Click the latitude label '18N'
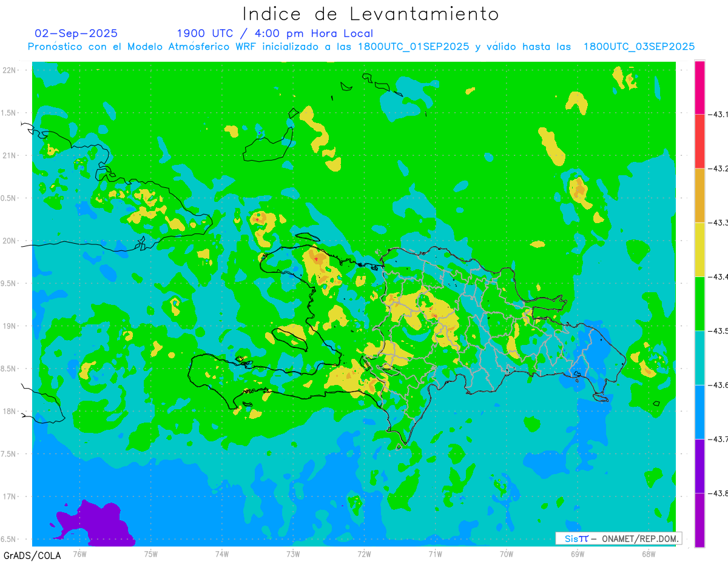 pyautogui.click(x=9, y=411)
